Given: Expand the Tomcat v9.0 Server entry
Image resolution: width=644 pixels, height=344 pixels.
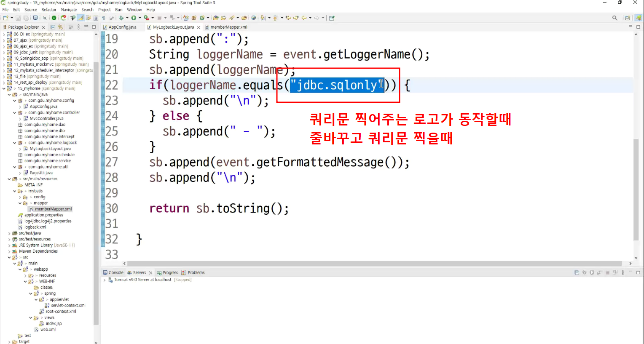Looking at the screenshot, I should pos(105,280).
